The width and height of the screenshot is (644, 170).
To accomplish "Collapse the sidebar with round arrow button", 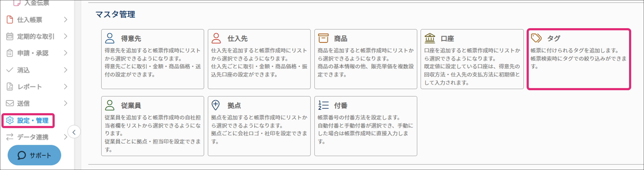I will click(x=74, y=132).
